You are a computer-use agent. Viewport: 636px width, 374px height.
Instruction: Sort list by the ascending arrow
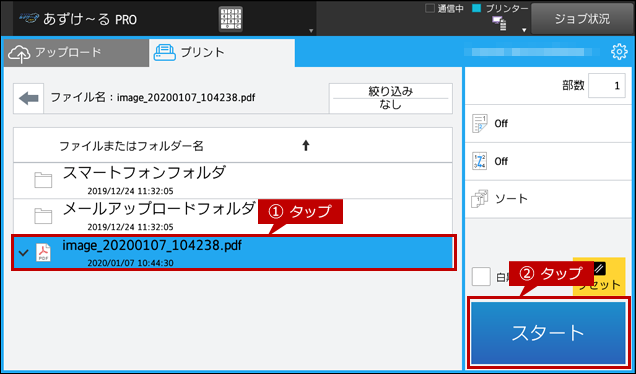306,146
